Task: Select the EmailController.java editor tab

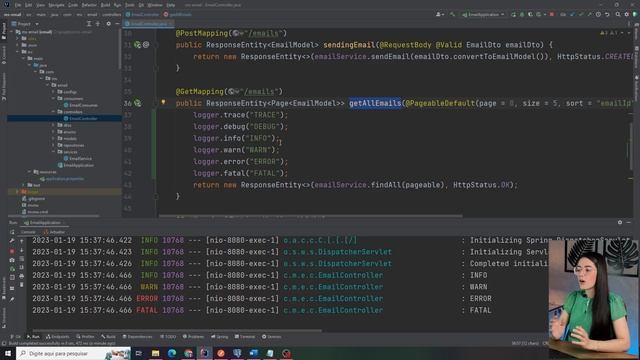Action: click(148, 24)
